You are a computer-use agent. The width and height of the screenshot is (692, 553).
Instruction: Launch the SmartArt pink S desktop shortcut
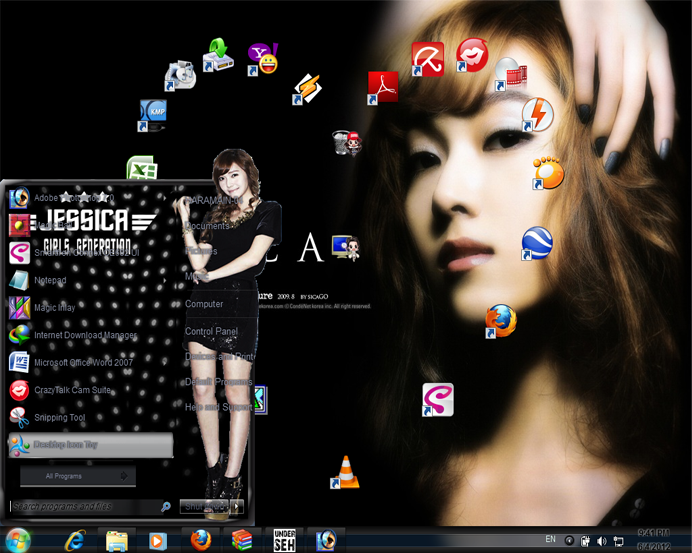[437, 399]
